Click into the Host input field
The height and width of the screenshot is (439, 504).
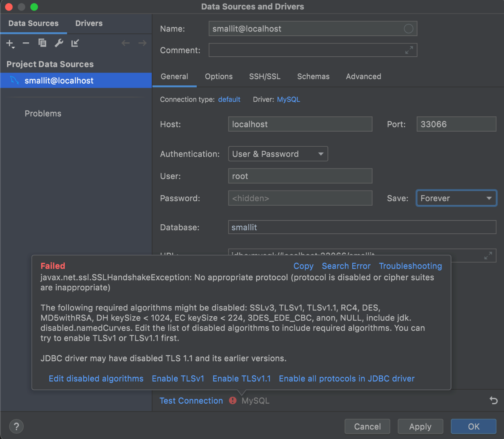(x=300, y=124)
